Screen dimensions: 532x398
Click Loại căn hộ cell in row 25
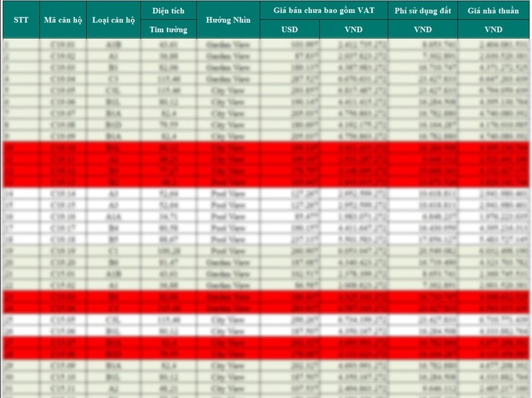(113, 319)
